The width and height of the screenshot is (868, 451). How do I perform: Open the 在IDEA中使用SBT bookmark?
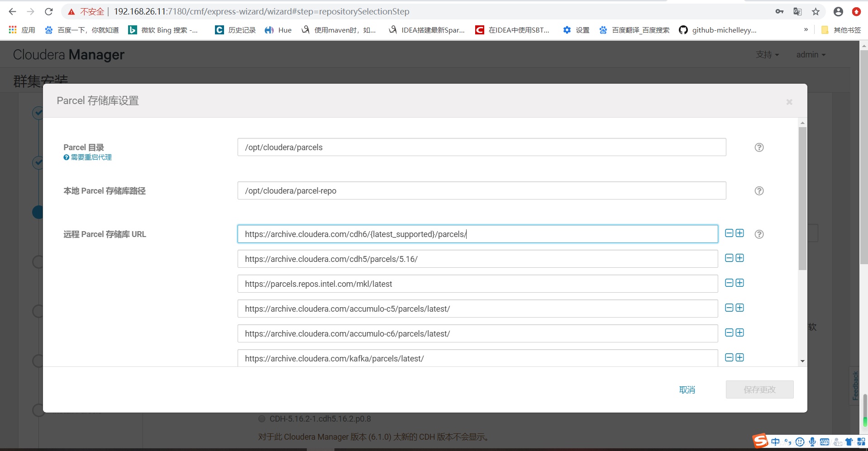[x=512, y=30]
